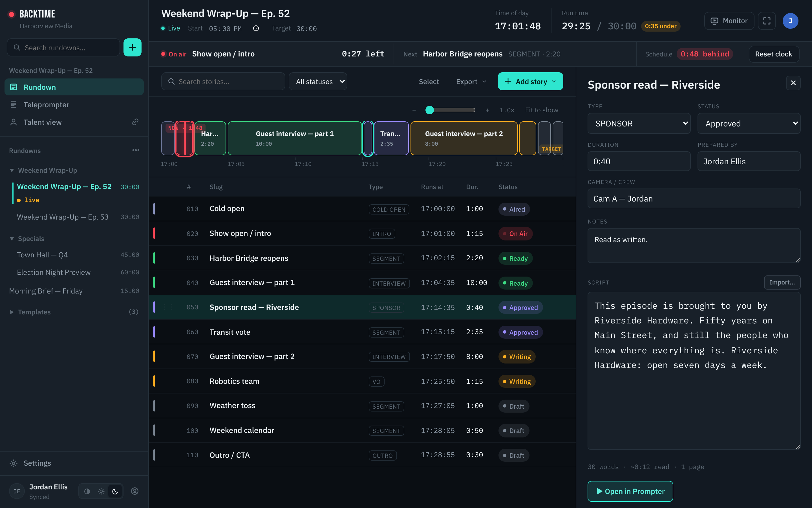Open Export dropdown menu

point(471,81)
